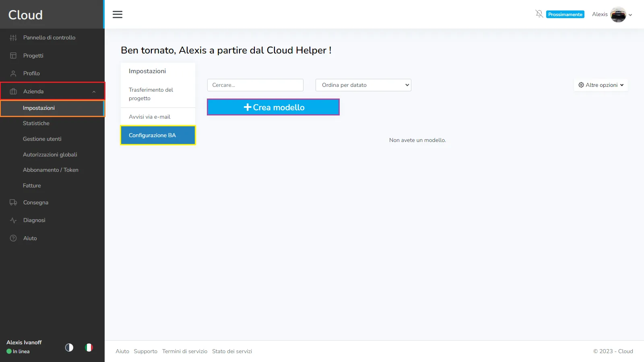Toggle sidebar with hamburger menu icon
The width and height of the screenshot is (644, 362).
[118, 14]
